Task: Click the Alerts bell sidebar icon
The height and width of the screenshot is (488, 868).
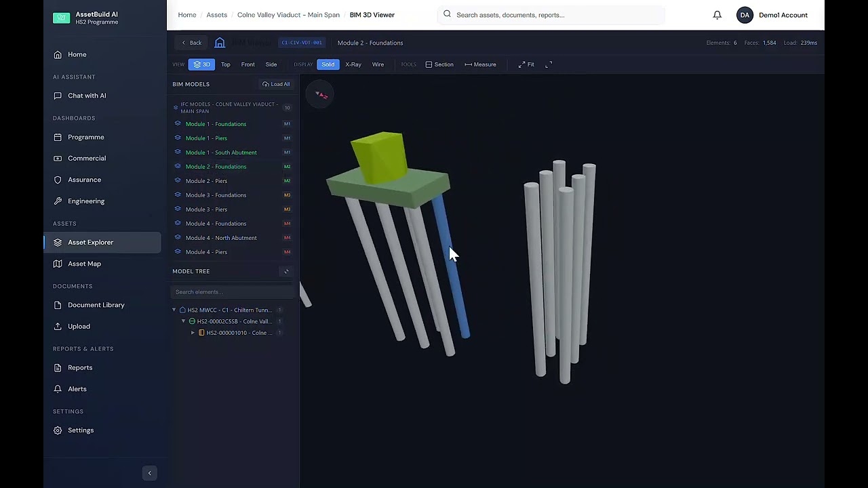Action: click(58, 389)
